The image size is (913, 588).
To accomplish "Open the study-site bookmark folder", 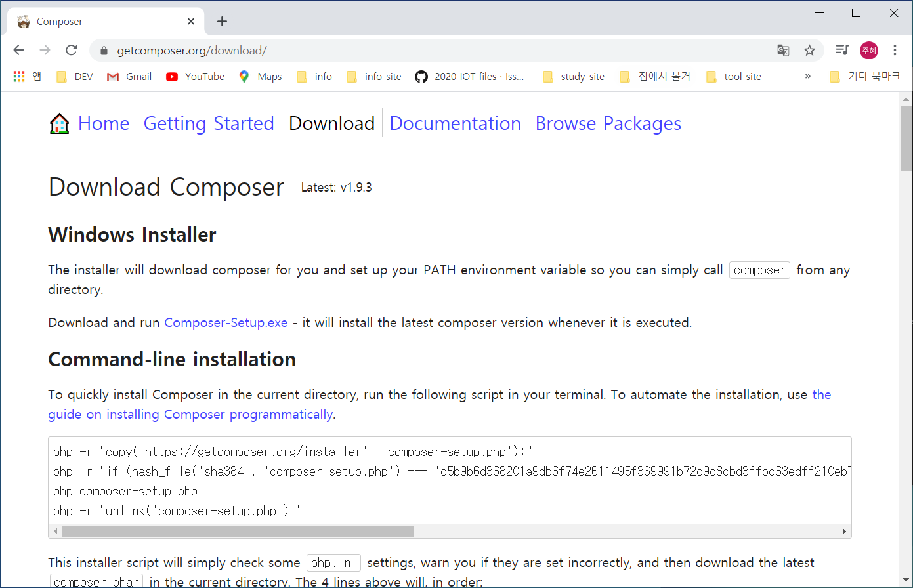I will [574, 76].
